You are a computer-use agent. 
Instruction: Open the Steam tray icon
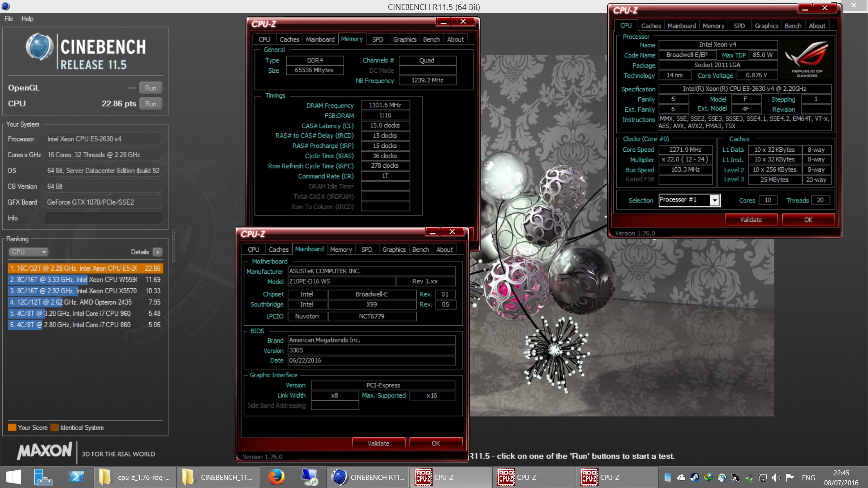click(695, 478)
